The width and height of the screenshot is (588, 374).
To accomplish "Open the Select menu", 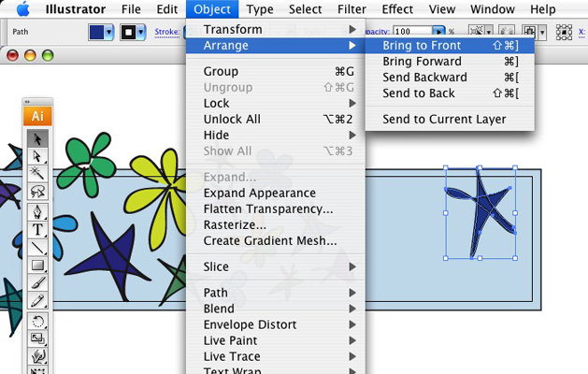I will click(306, 9).
